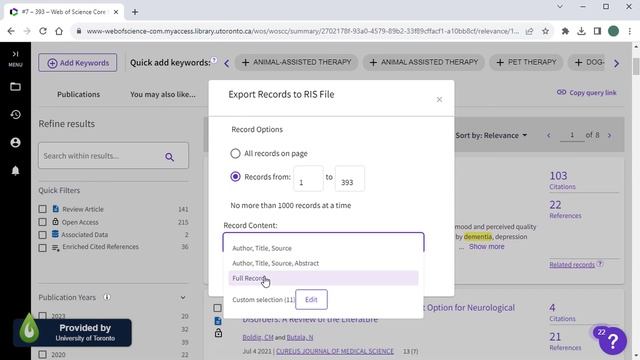Switch to Publications tab
This screenshot has width=640, height=360.
coord(78,94)
